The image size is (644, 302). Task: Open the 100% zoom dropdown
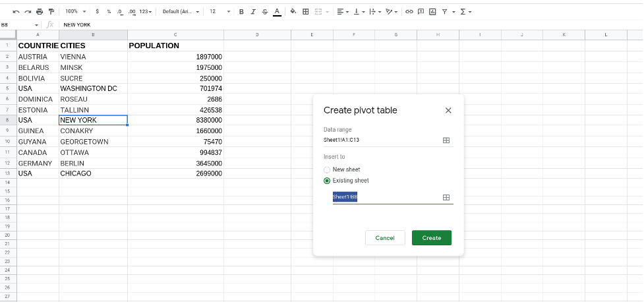76,12
